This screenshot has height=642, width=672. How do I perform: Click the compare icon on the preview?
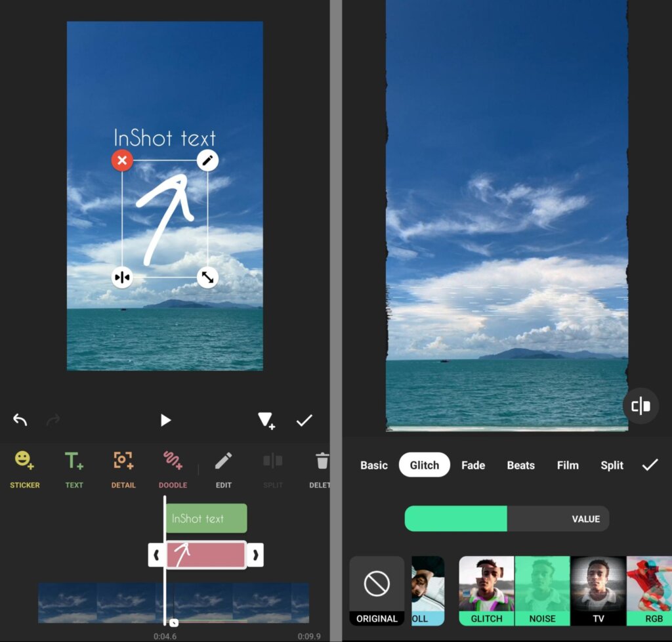(x=640, y=405)
